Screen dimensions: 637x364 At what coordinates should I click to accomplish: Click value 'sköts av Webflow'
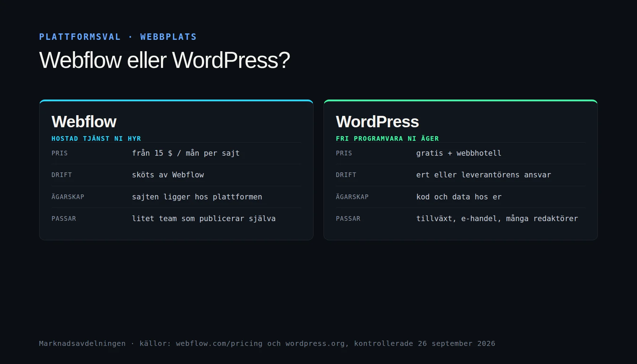tap(168, 175)
